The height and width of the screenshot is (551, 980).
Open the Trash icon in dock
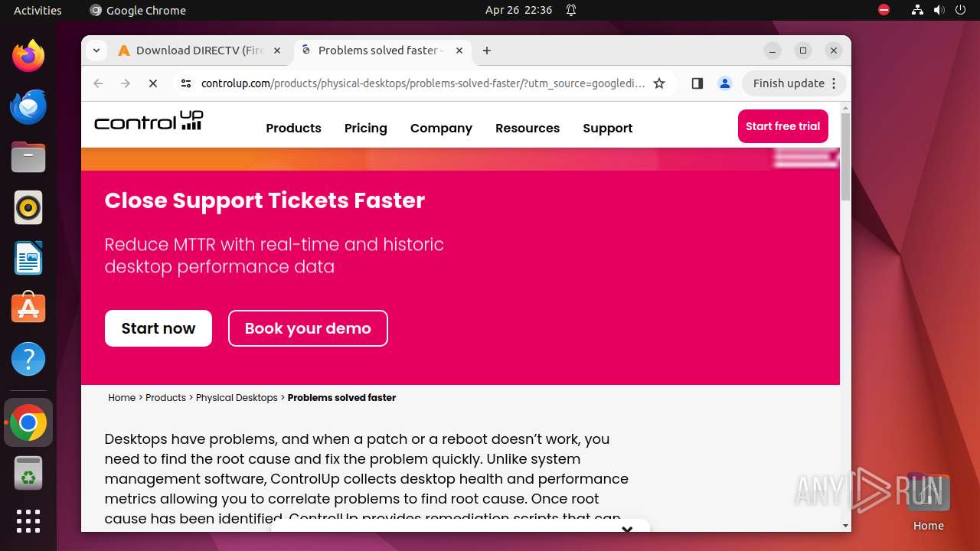click(28, 473)
